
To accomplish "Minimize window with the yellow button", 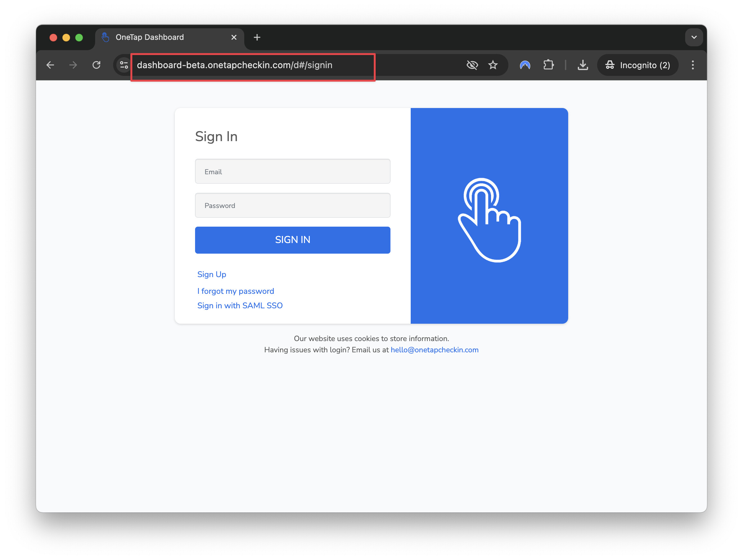I will click(x=66, y=37).
